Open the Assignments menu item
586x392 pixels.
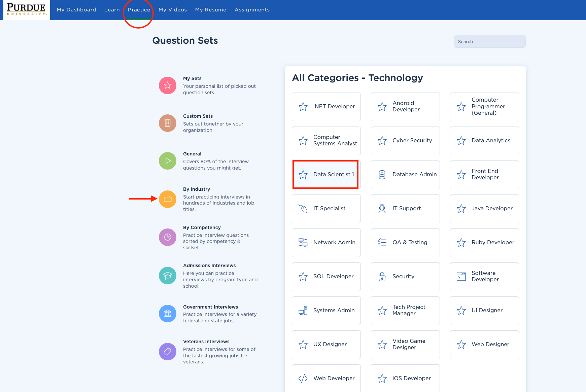coord(252,10)
